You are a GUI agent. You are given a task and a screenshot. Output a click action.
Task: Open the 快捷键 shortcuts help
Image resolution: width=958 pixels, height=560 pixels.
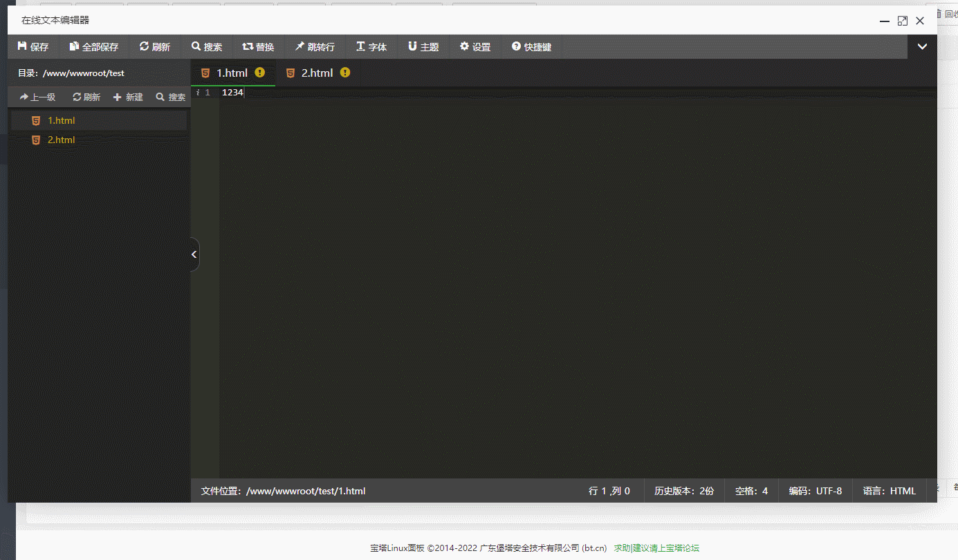(531, 47)
